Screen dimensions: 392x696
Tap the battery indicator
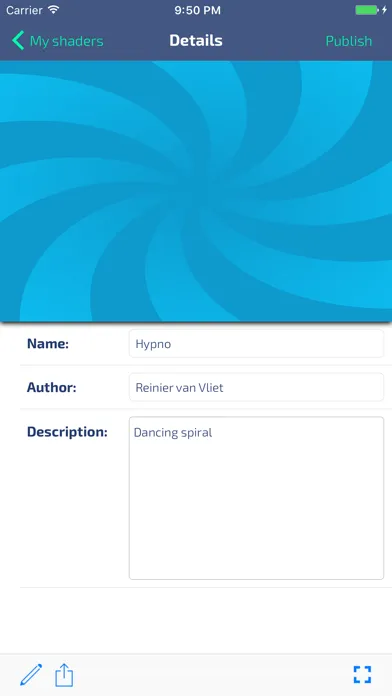367,10
